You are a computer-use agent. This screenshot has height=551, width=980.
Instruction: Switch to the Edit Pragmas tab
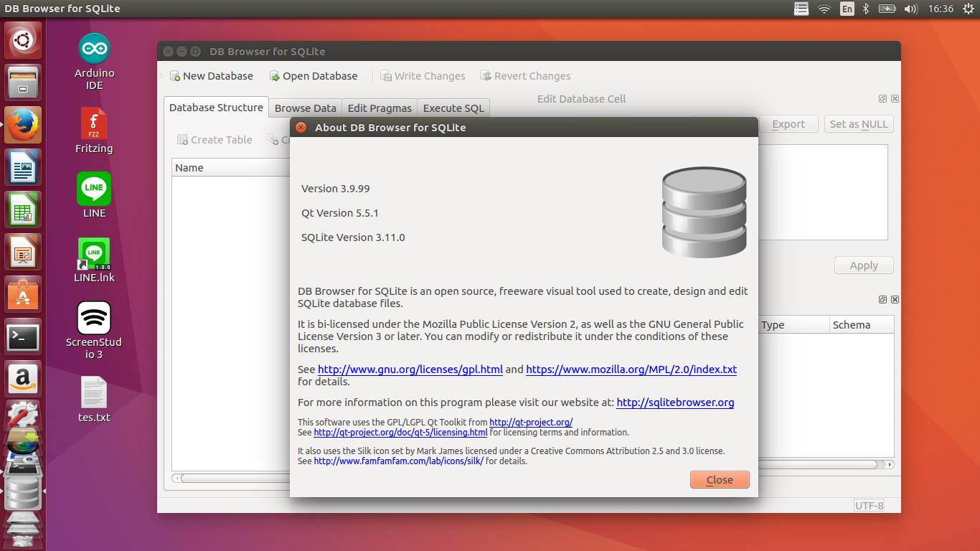380,108
